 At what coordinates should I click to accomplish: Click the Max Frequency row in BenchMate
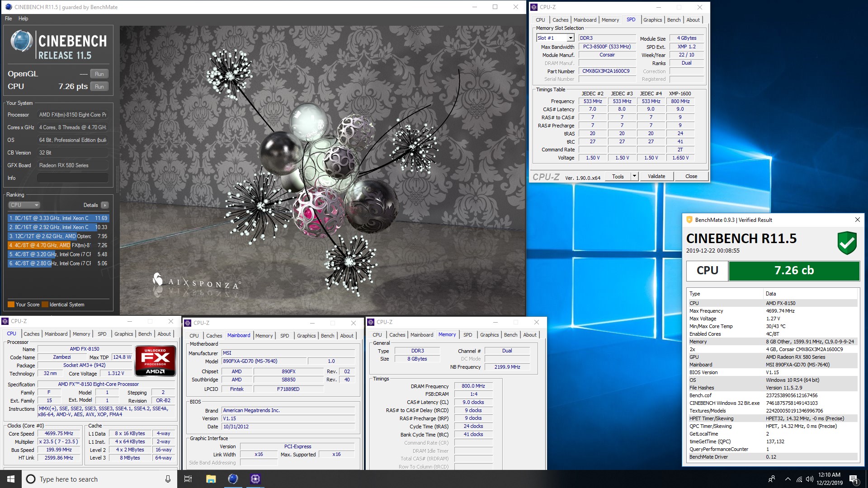pos(772,311)
